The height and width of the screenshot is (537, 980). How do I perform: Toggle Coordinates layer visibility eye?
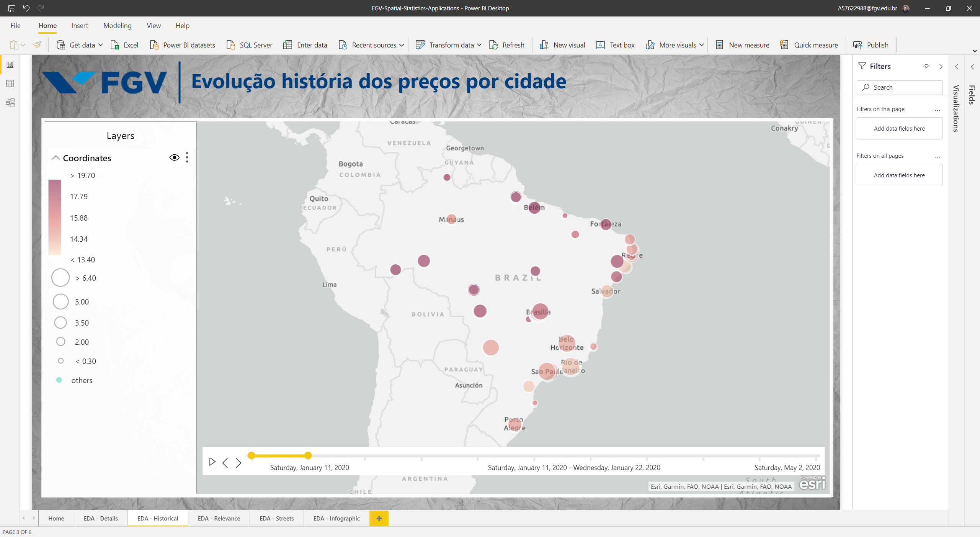[x=174, y=157]
